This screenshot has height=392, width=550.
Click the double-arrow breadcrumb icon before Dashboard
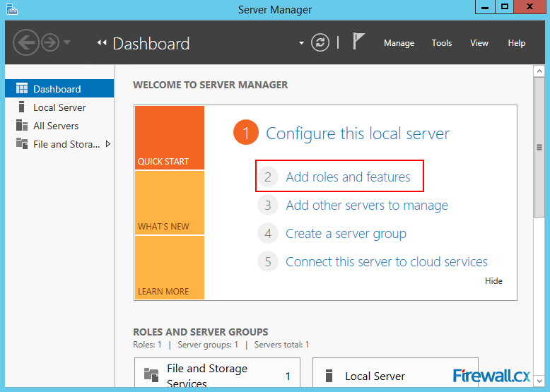102,43
